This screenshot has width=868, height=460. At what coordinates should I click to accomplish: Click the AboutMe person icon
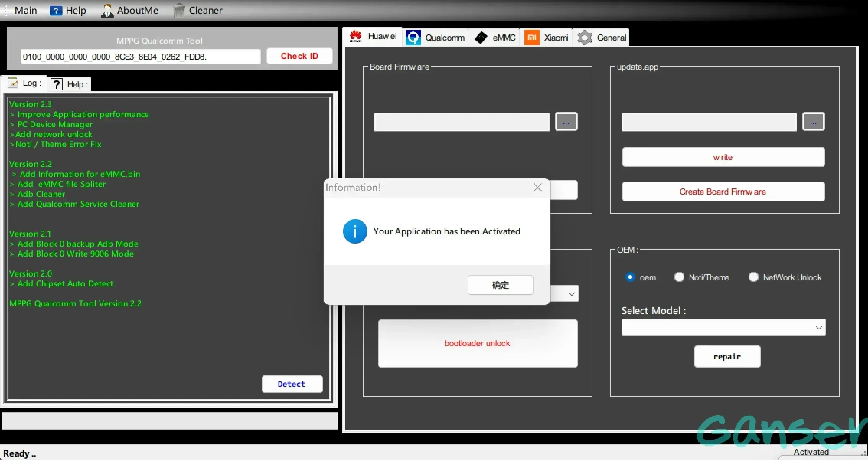[x=107, y=11]
